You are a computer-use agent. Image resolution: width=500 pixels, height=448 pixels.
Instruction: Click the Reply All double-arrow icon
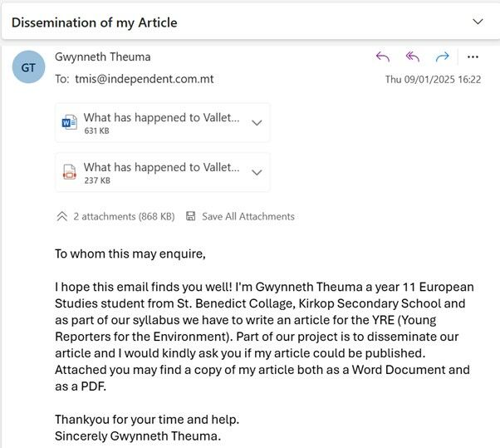pos(412,57)
